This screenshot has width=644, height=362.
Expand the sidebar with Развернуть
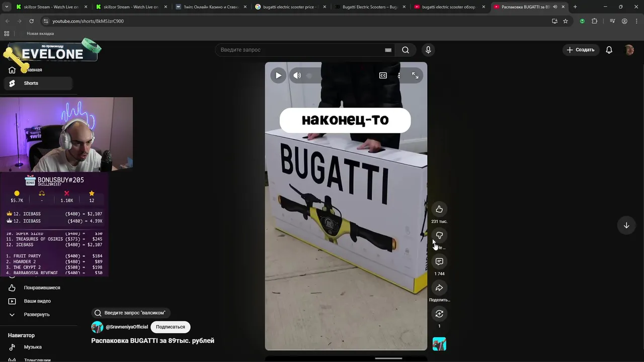coord(38,314)
